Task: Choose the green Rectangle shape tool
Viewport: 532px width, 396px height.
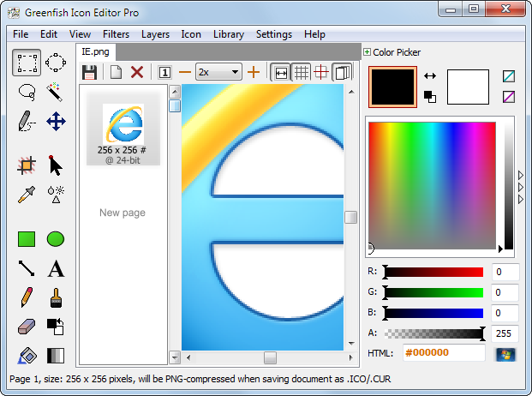Action: 26,239
